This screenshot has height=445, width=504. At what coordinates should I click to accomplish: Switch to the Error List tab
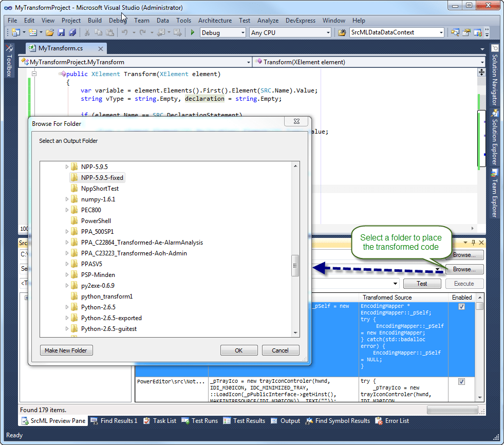click(x=393, y=420)
